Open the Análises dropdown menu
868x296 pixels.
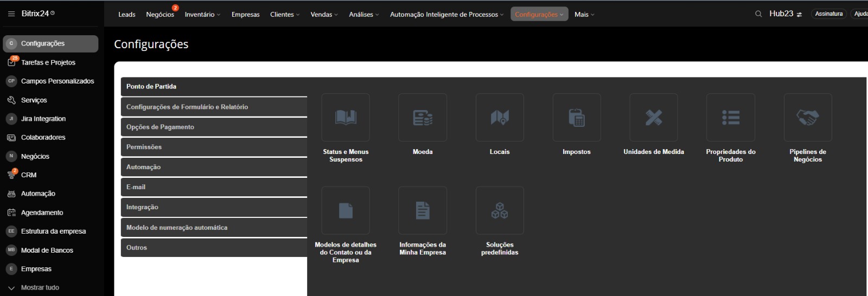pyautogui.click(x=364, y=15)
